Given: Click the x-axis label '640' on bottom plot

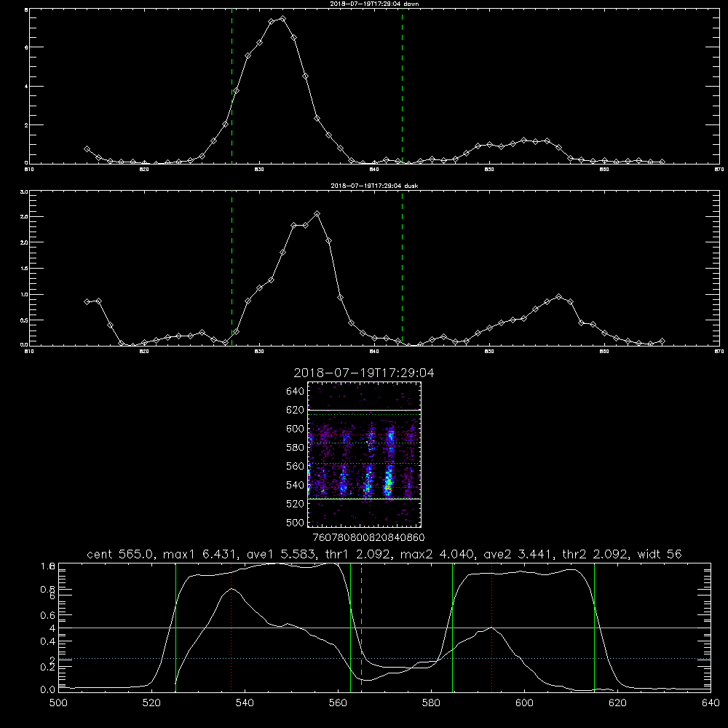Looking at the screenshot, I should pyautogui.click(x=711, y=703).
